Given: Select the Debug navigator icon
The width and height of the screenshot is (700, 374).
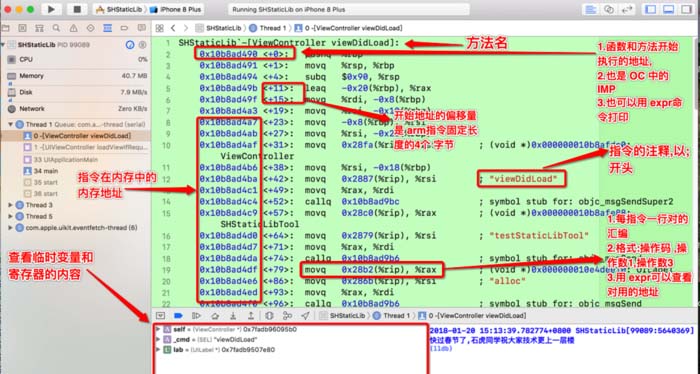Looking at the screenshot, I should (108, 28).
